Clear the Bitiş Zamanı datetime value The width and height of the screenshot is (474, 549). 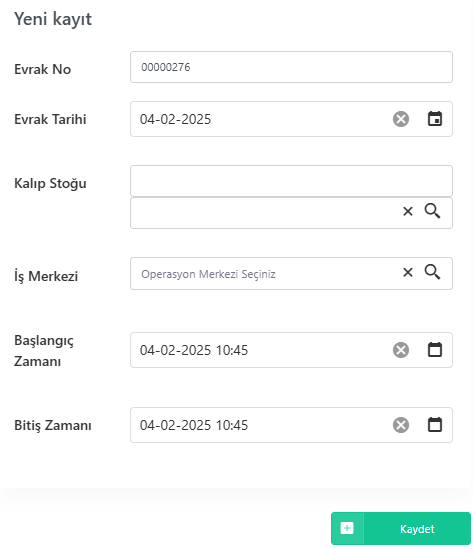(x=401, y=425)
